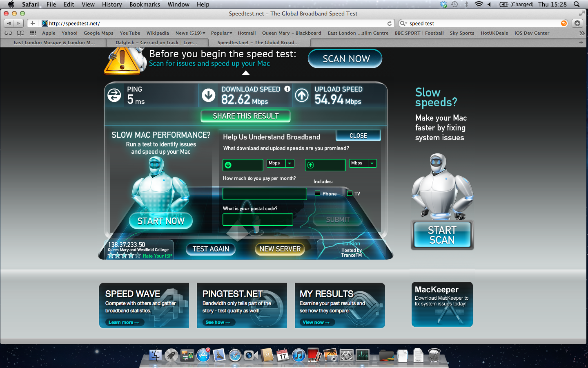
Task: Click the SCAN NOW button
Action: (x=345, y=59)
